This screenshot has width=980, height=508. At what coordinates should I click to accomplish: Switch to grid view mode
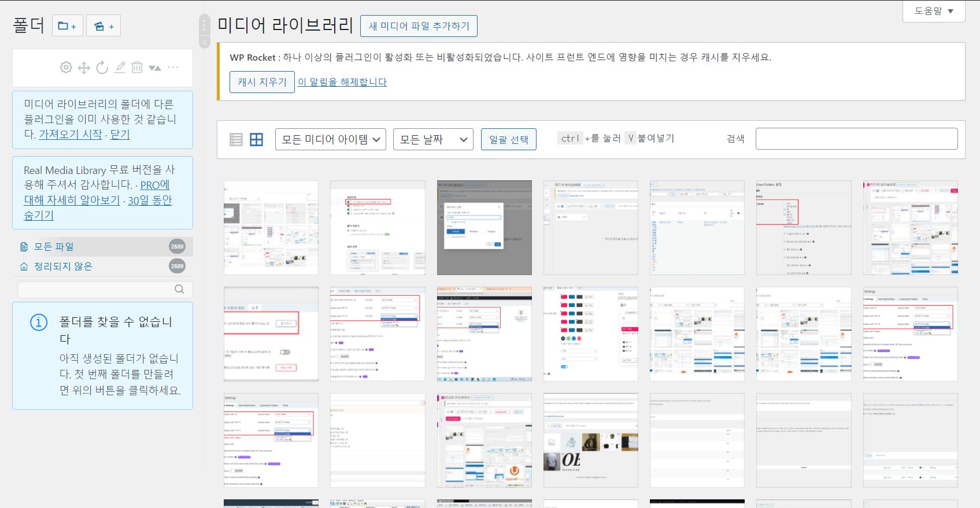[x=256, y=139]
